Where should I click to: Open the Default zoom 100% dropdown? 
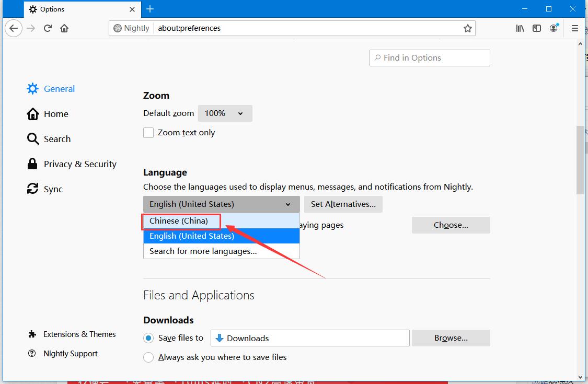point(225,113)
